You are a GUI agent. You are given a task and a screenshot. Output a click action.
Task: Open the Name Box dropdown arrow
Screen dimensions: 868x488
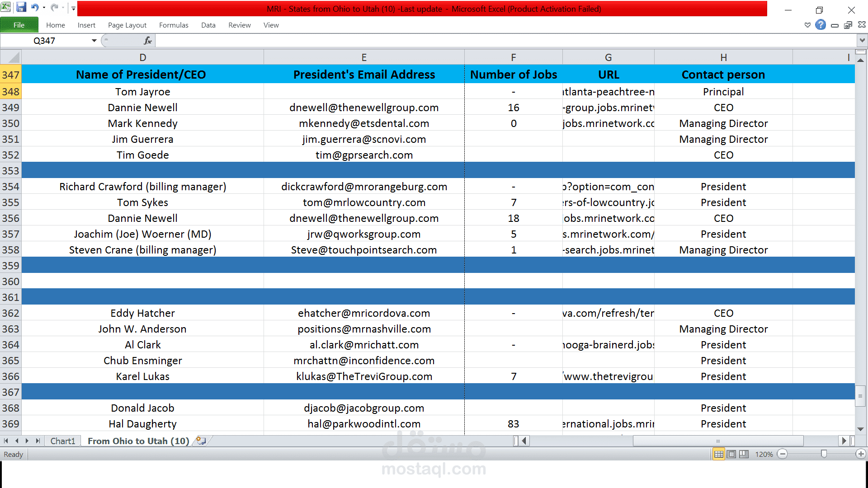(94, 41)
